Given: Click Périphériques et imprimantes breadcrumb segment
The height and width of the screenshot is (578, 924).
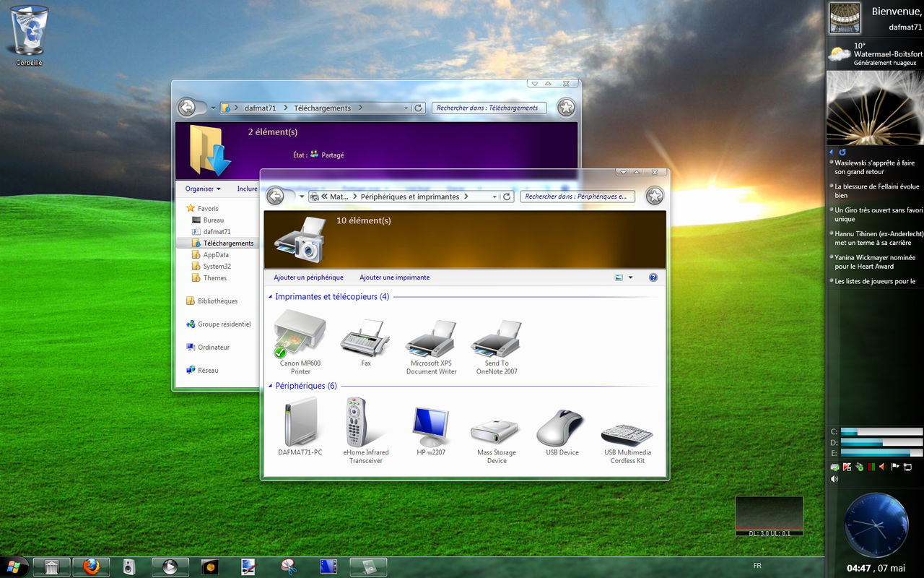Looking at the screenshot, I should [409, 197].
